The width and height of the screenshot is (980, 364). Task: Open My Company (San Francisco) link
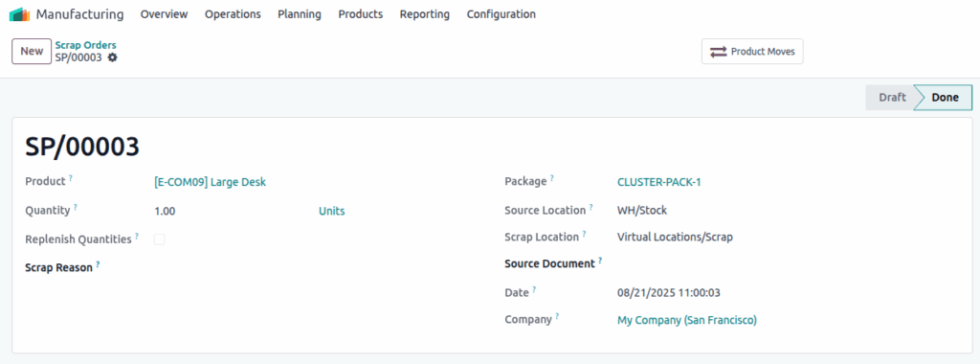[687, 320]
